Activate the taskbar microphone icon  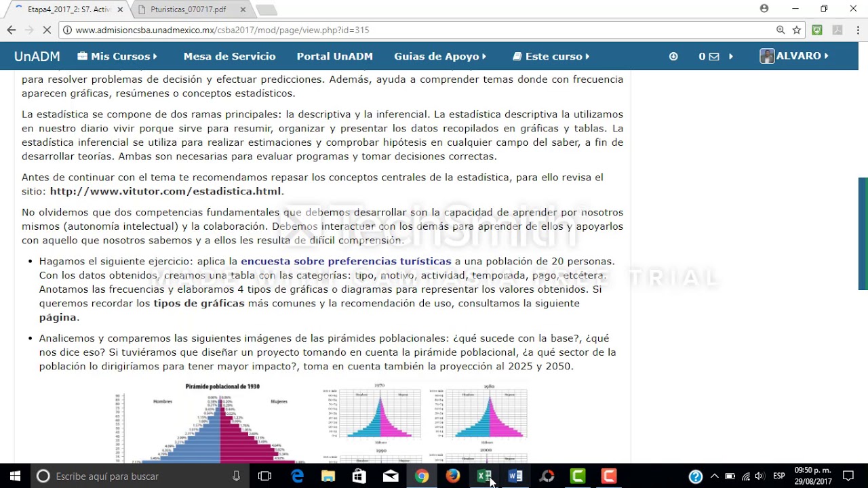coord(236,476)
